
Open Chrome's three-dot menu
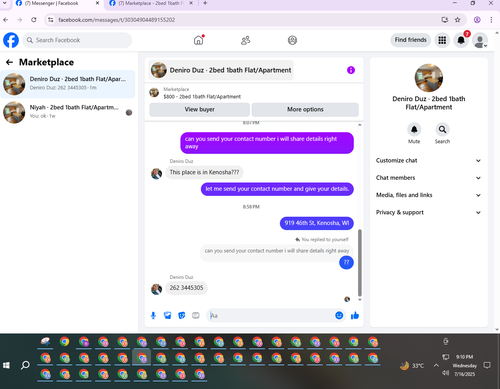491,20
